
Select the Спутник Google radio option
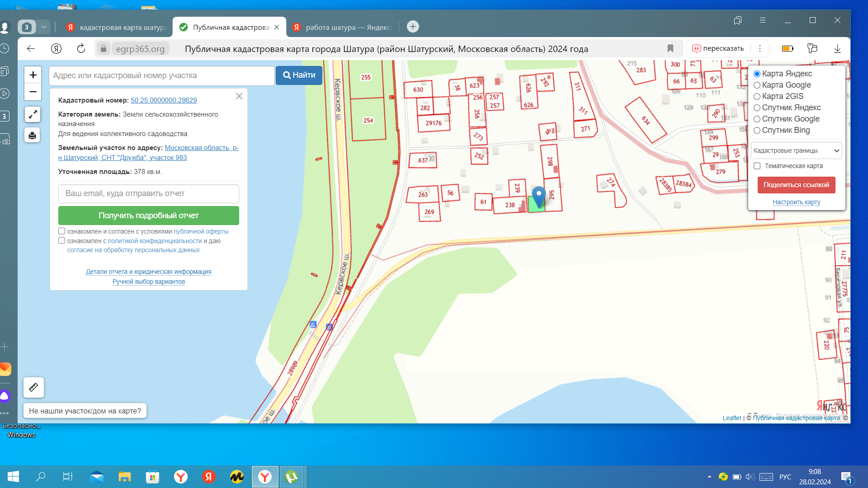tap(757, 119)
